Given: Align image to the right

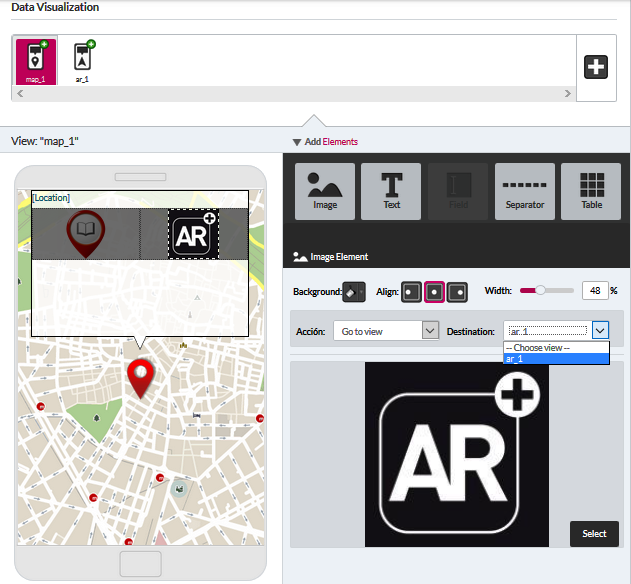Looking at the screenshot, I should pos(457,292).
